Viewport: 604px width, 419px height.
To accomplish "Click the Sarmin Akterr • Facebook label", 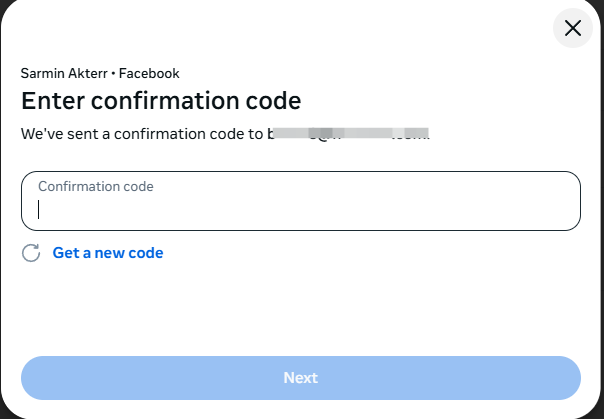I will tap(100, 73).
